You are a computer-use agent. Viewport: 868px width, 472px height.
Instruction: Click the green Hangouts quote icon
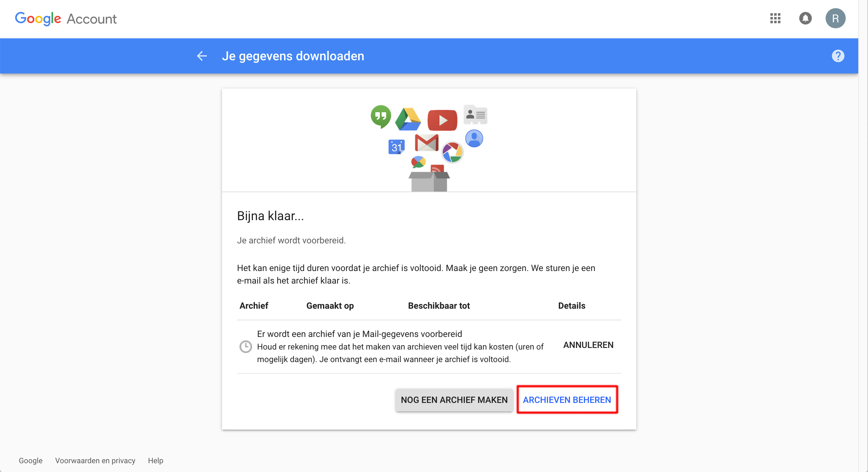[x=380, y=117]
